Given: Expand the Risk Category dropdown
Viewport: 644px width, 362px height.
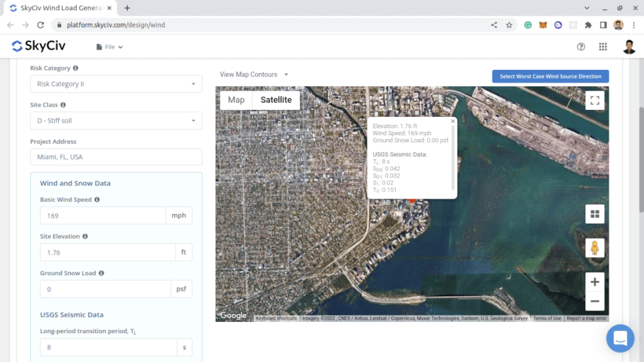Looking at the screenshot, I should click(x=116, y=84).
